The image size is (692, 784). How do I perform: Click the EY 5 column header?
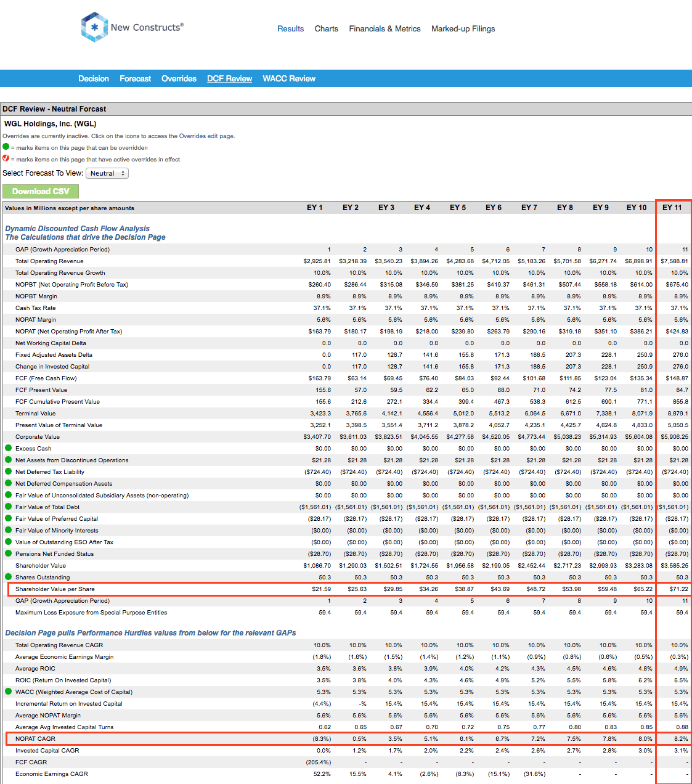(x=458, y=208)
